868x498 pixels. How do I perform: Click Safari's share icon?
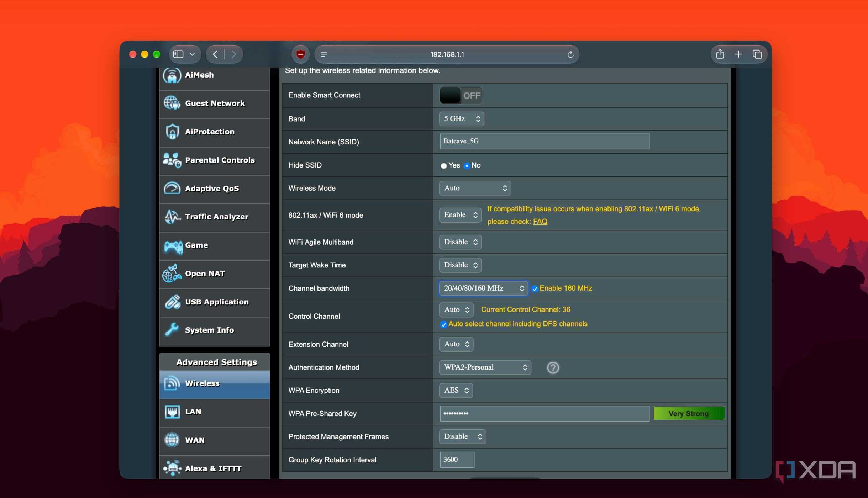coord(720,54)
